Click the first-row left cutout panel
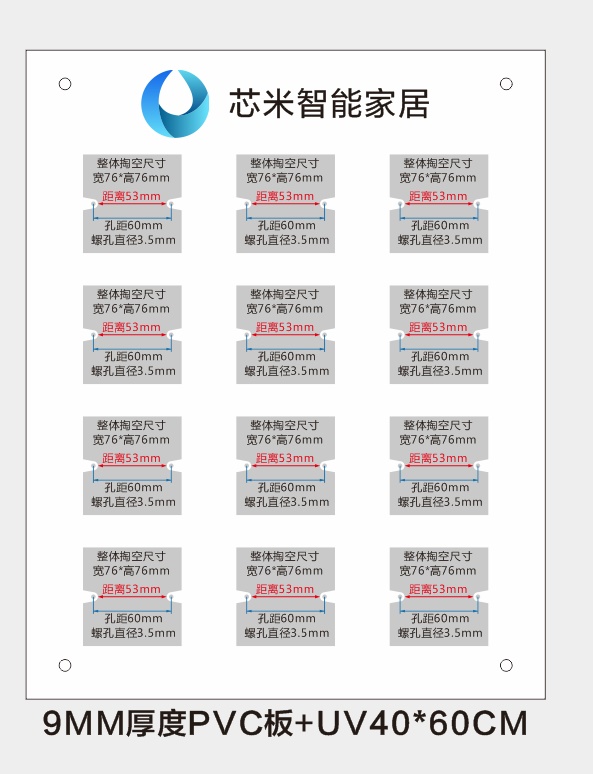This screenshot has height=774, width=593. (132, 203)
